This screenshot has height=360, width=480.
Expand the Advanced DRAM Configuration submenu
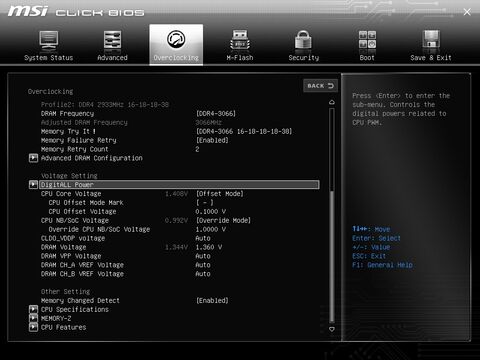coord(33,158)
